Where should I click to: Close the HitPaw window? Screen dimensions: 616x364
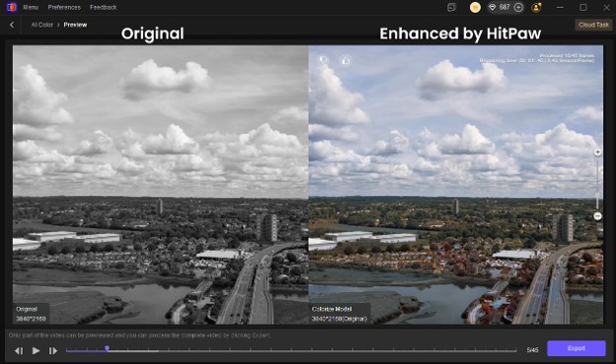606,8
